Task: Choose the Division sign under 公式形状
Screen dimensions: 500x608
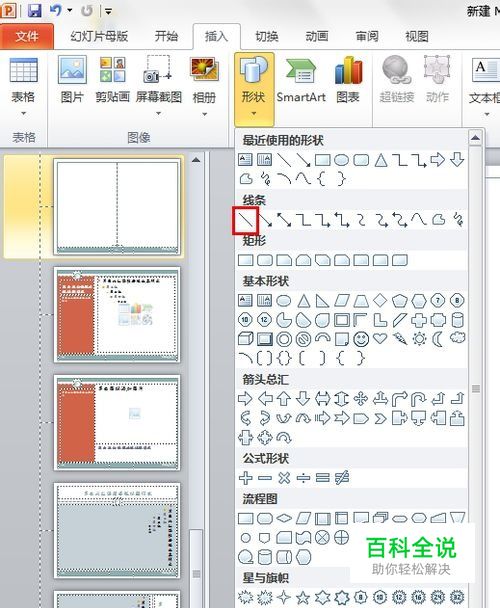Action: (x=303, y=478)
